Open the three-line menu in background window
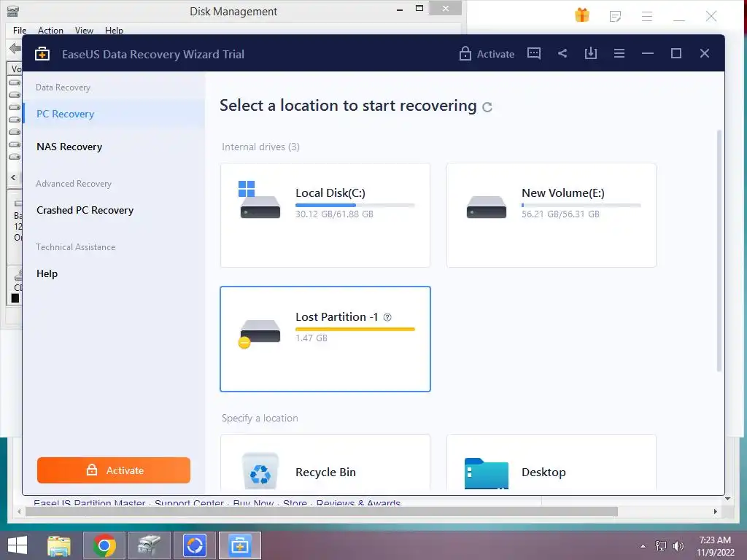This screenshot has height=560, width=747. (x=646, y=17)
